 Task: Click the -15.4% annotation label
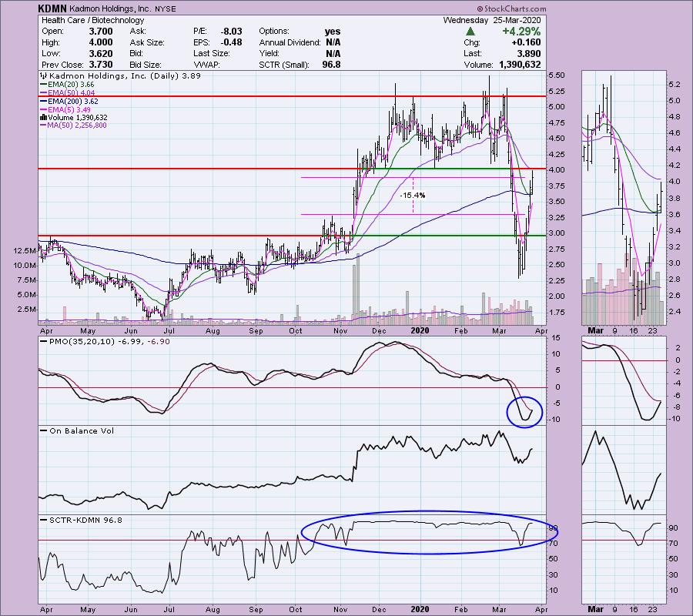click(x=413, y=196)
